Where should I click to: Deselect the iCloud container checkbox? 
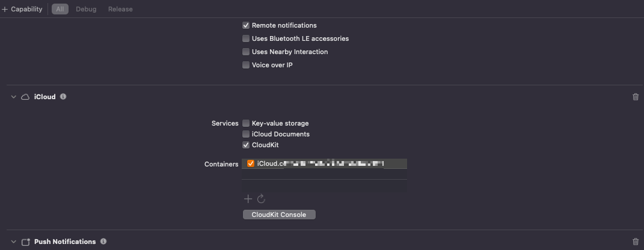[x=251, y=163]
